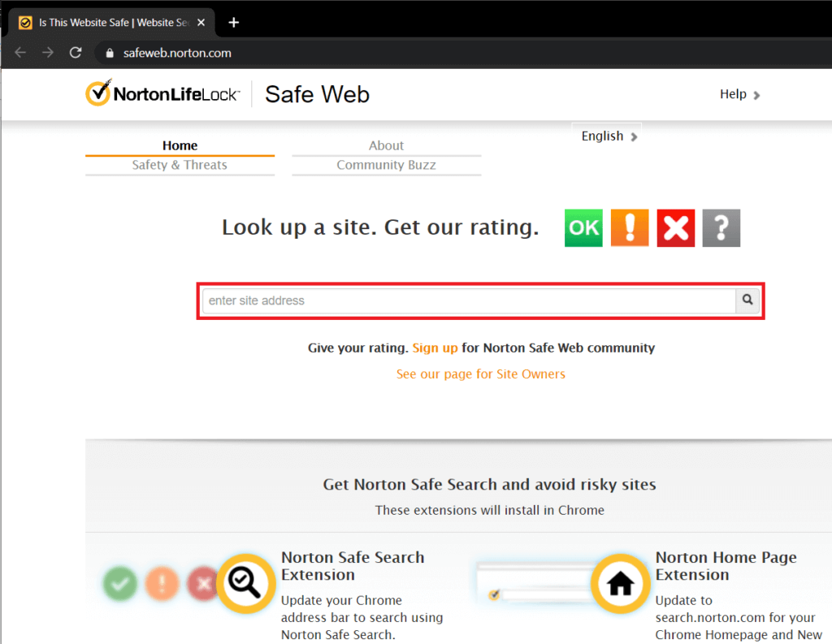Click the Norton Safe Search magnifier icon
This screenshot has height=644, width=832.
coord(245,584)
